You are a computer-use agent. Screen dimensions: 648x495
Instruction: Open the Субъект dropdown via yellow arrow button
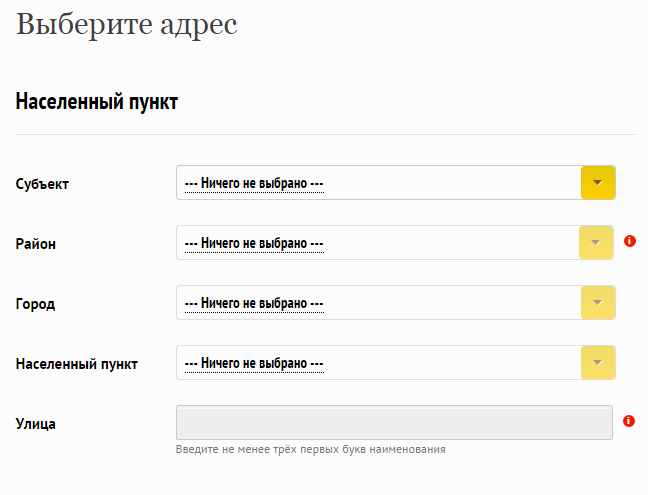point(598,183)
